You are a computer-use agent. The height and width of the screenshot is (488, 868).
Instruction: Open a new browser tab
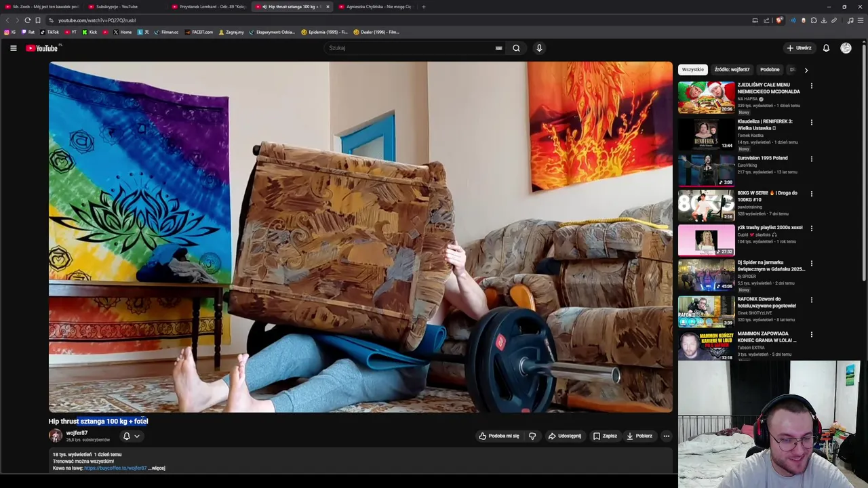pos(424,7)
